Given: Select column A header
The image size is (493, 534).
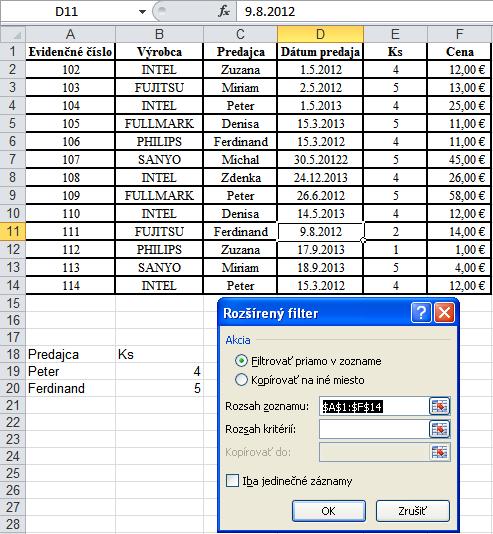Looking at the screenshot, I should pos(70,34).
